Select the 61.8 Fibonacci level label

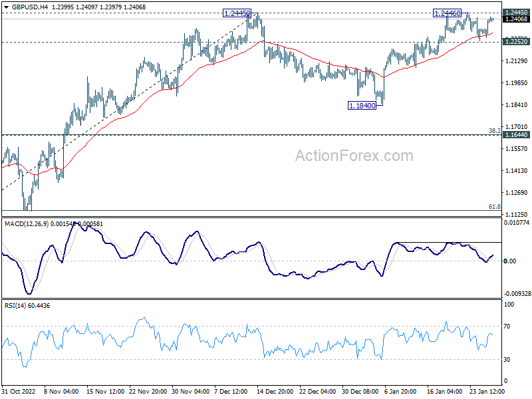(494, 207)
